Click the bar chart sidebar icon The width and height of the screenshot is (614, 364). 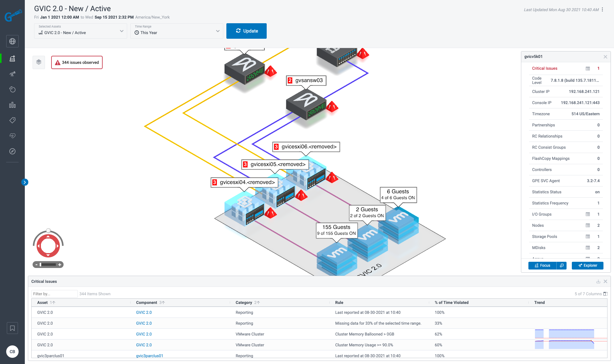point(12,105)
